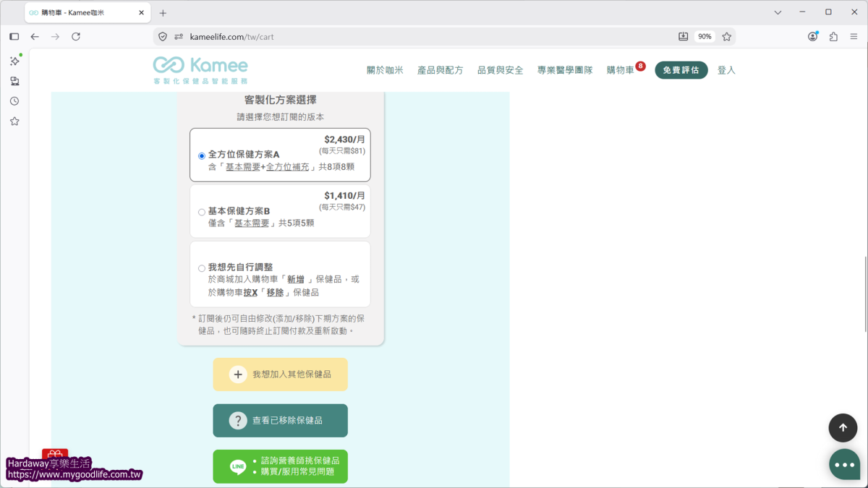Open 專業醫學團隊 menu item
Image resolution: width=868 pixels, height=488 pixels.
click(565, 70)
